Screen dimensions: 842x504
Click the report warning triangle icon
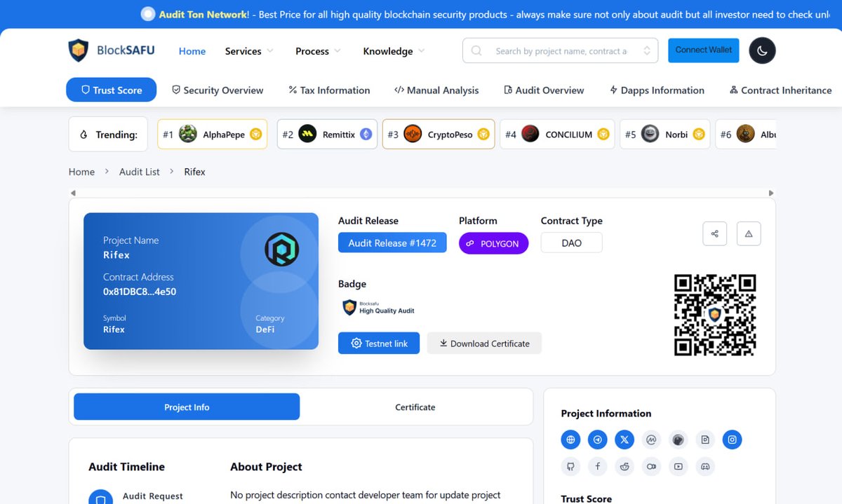coord(748,233)
